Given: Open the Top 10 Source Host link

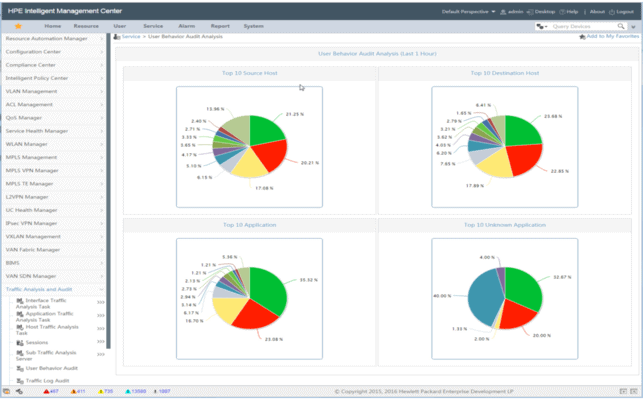Looking at the screenshot, I should coord(249,73).
